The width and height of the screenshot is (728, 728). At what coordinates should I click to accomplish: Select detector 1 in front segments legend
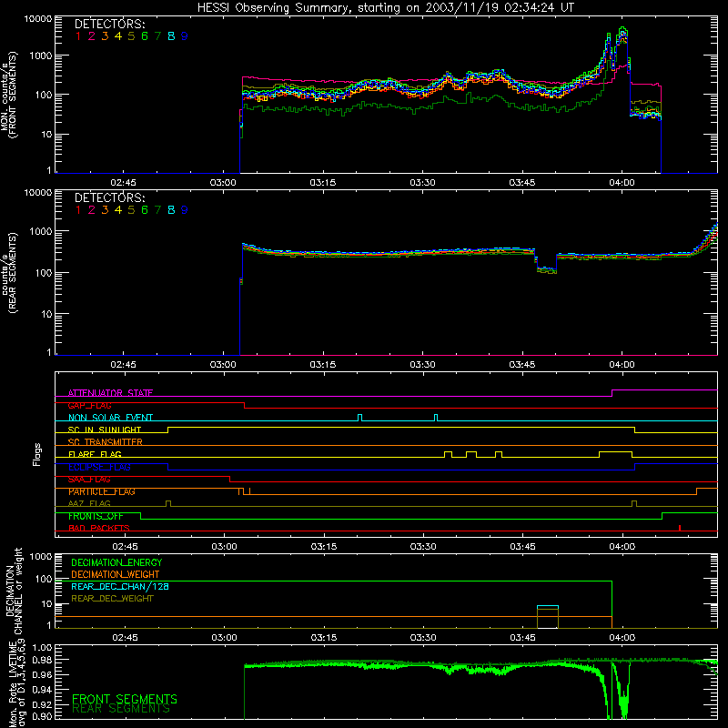tap(78, 36)
